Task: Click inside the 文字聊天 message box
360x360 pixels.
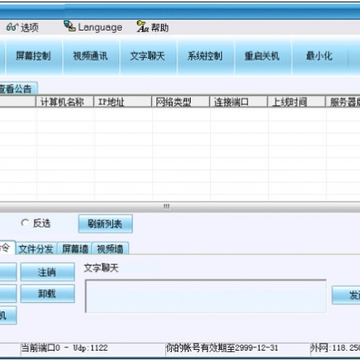Action: pyautogui.click(x=206, y=296)
